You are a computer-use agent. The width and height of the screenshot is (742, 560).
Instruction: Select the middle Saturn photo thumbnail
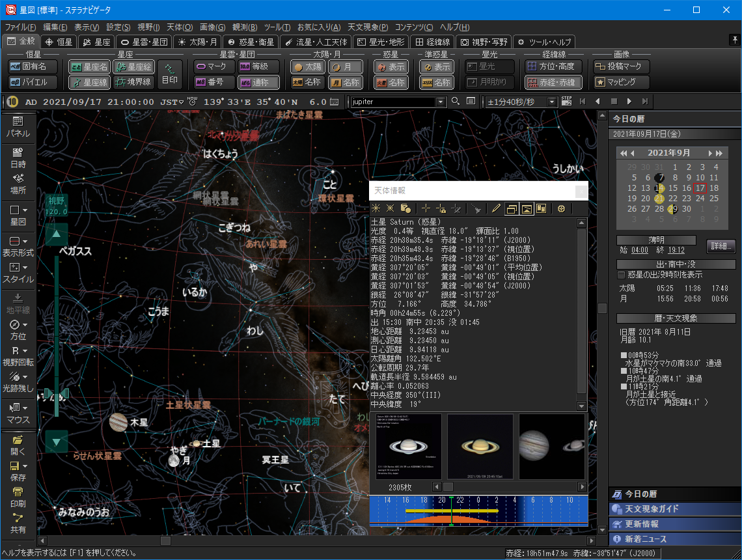pyautogui.click(x=480, y=447)
